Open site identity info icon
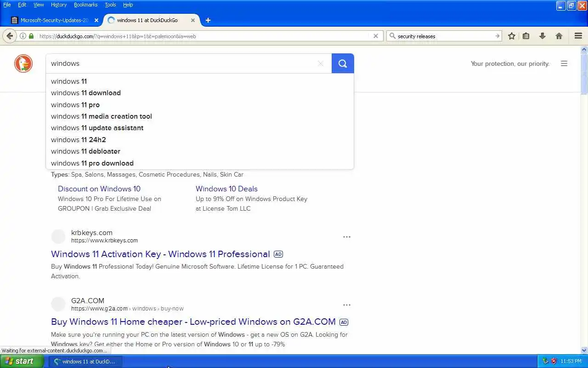588x368 pixels. 23,36
